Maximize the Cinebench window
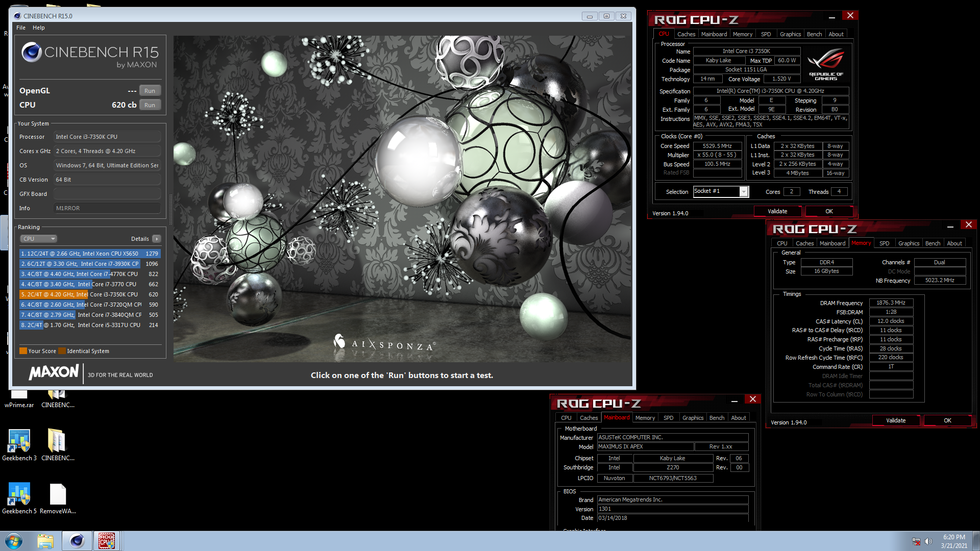This screenshot has height=551, width=980. 606,16
